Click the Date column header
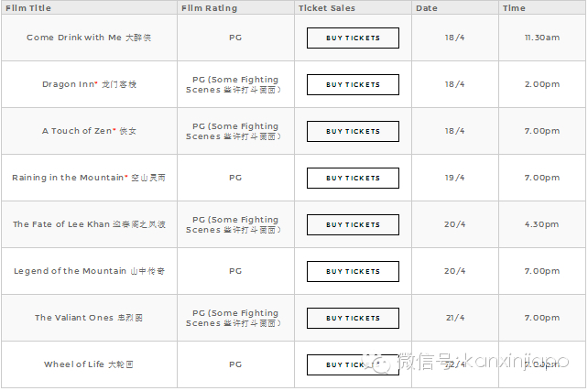Screen dimensions: 588x391 (427, 8)
